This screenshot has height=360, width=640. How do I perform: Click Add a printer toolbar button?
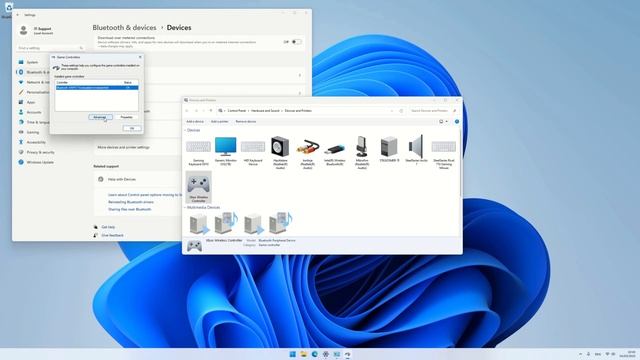220,122
